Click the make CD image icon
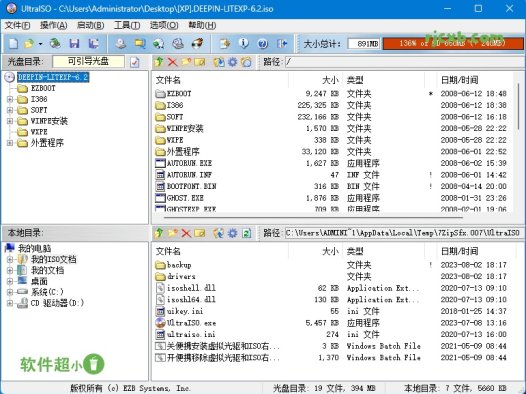Viewport: 526px width, 394px height. coord(121,44)
